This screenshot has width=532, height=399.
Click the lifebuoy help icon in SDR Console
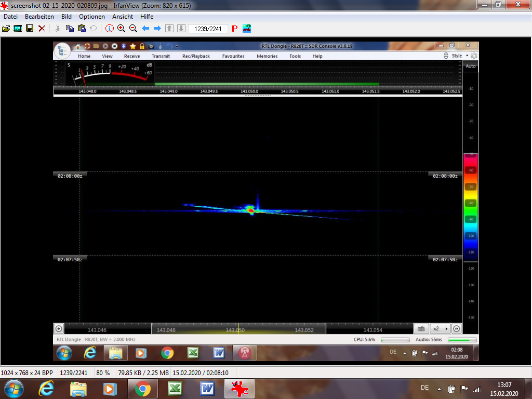87,46
